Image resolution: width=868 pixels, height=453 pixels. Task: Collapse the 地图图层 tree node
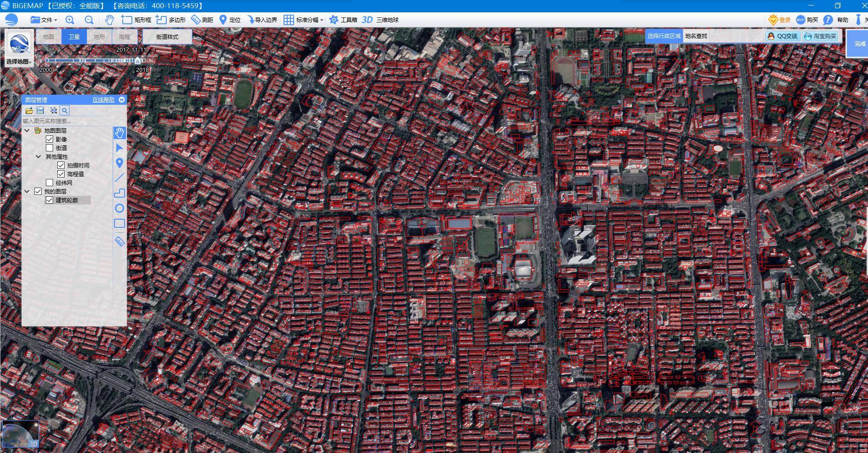point(27,130)
